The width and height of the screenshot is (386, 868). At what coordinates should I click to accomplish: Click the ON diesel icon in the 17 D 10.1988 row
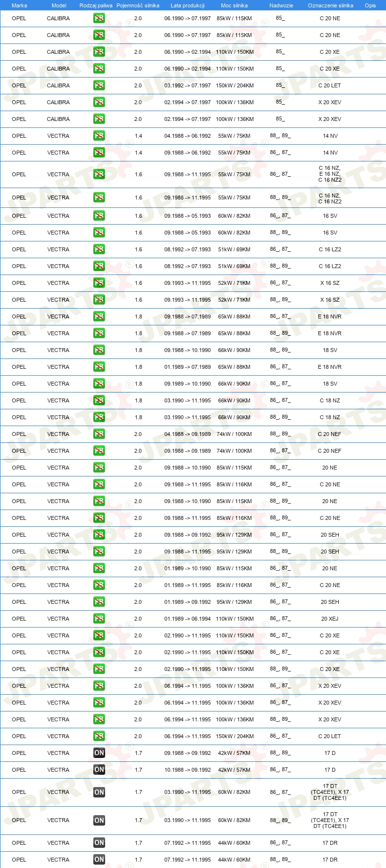[99, 770]
